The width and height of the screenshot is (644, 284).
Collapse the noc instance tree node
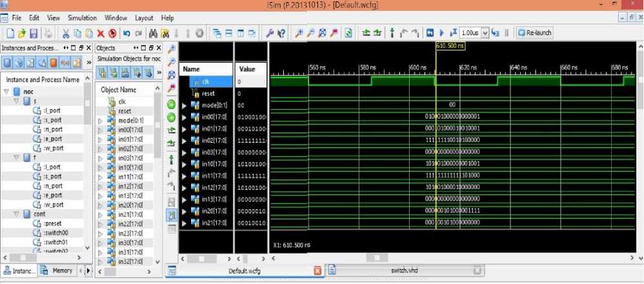(6, 92)
